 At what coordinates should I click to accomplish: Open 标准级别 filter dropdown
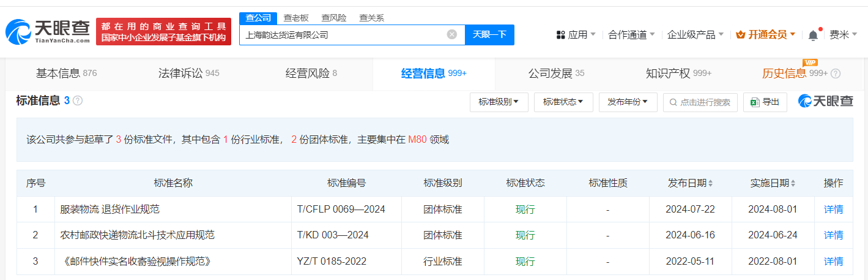(x=499, y=102)
